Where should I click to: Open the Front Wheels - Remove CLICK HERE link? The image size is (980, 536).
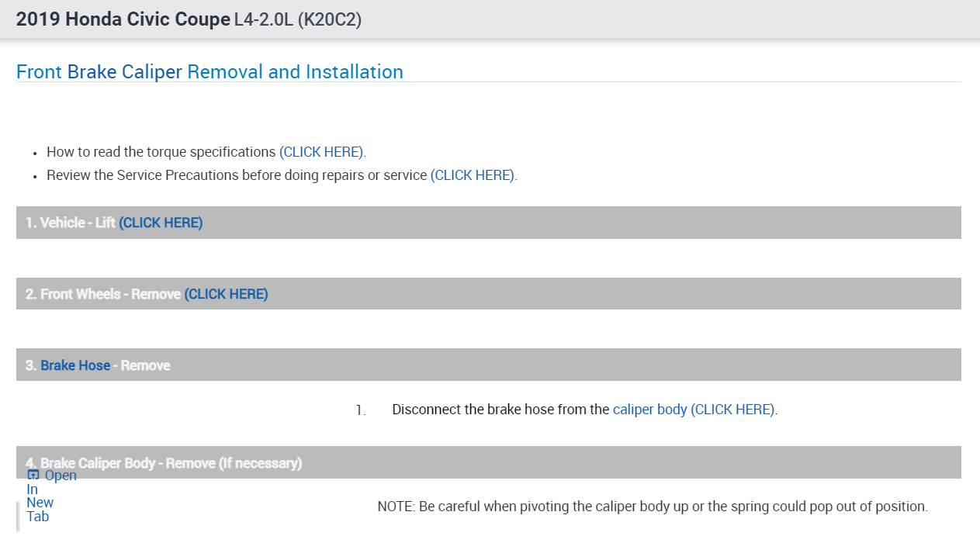(226, 294)
